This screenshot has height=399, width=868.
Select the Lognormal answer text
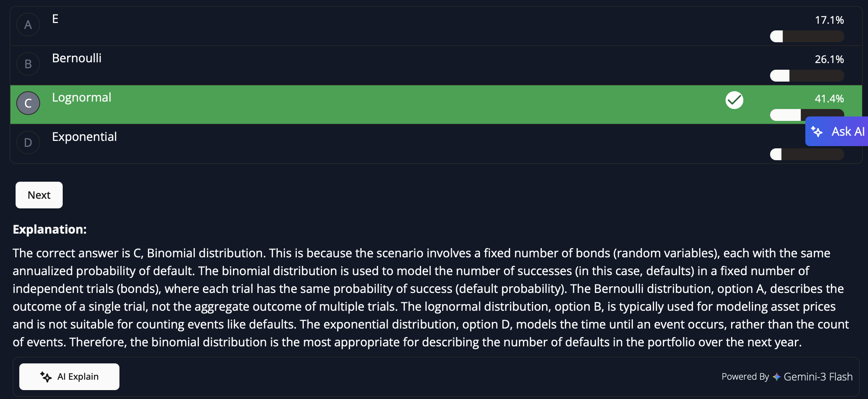82,98
